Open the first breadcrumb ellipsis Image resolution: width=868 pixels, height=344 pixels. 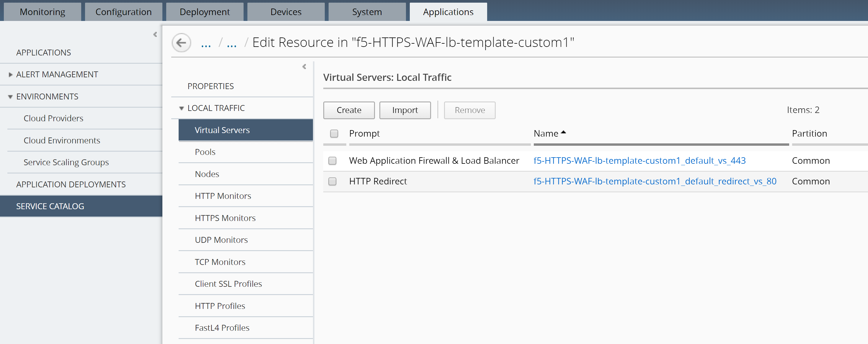pos(206,44)
